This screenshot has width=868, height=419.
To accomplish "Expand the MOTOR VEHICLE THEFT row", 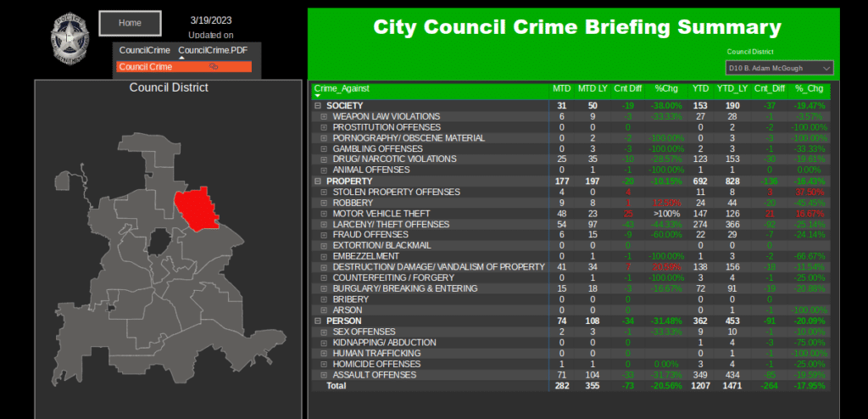I will (x=324, y=213).
